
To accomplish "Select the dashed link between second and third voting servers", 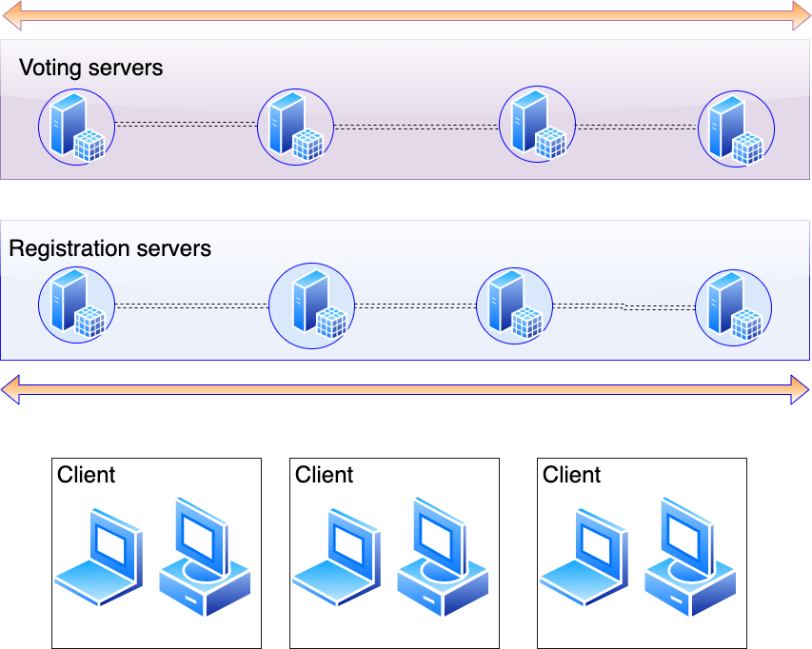I will click(x=416, y=127).
